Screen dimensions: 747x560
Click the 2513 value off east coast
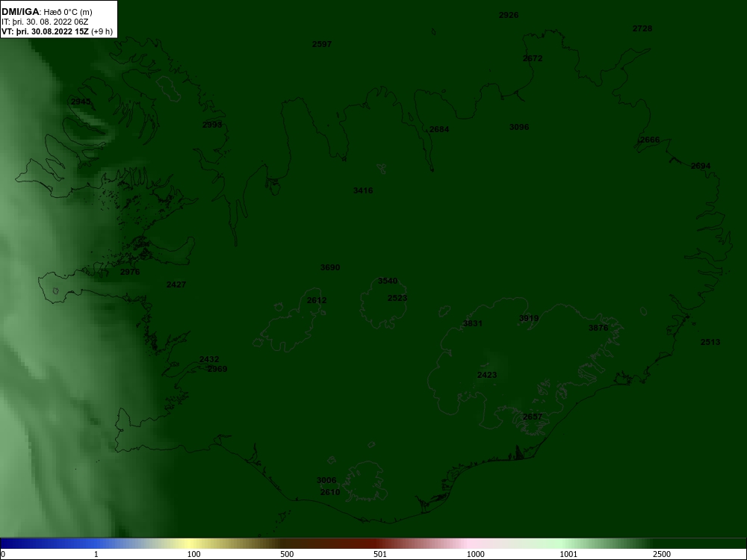click(710, 343)
